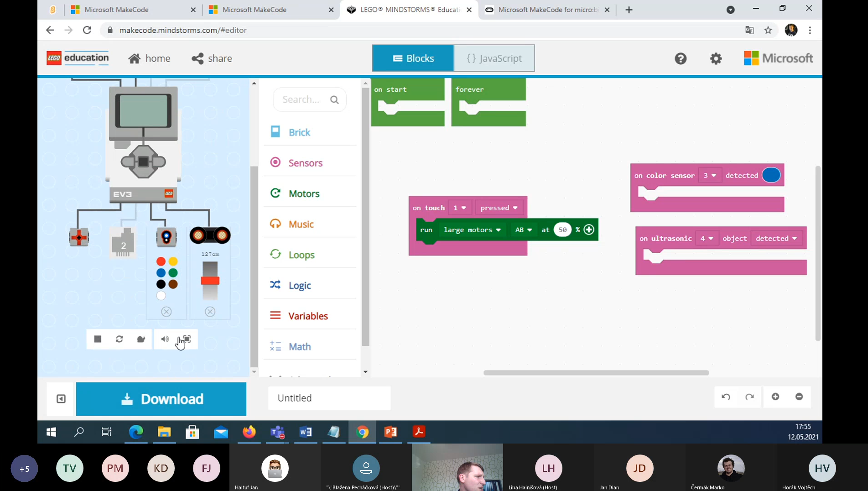This screenshot has width=868, height=491.
Task: Remove ultrasonic sensor with X icon
Action: tap(210, 312)
